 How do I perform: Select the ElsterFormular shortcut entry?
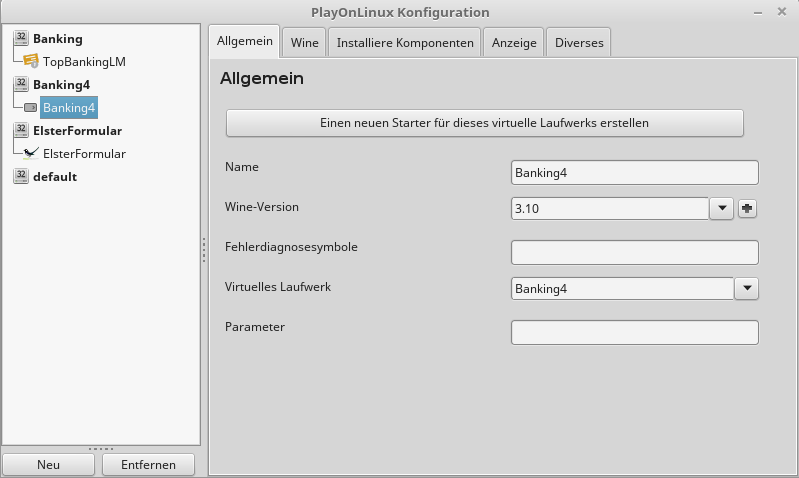84,153
